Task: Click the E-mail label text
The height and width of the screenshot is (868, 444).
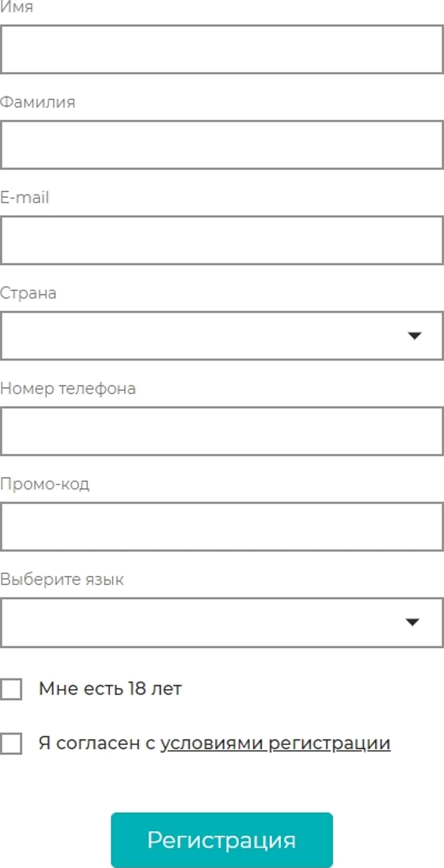Action: click(x=24, y=198)
